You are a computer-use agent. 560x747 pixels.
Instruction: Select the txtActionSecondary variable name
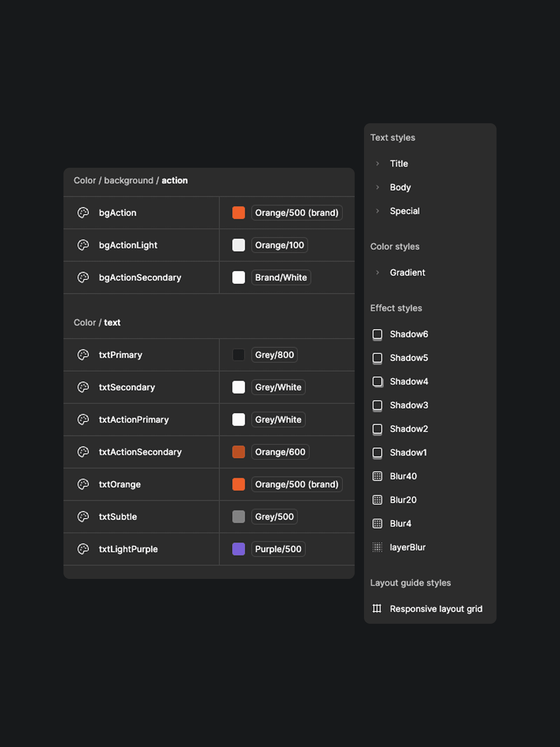pyautogui.click(x=140, y=452)
